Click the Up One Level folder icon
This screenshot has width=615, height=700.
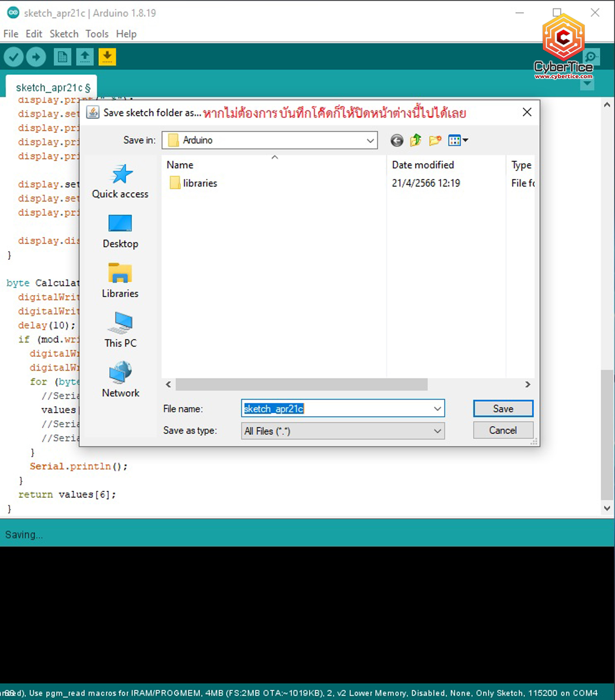pyautogui.click(x=415, y=140)
